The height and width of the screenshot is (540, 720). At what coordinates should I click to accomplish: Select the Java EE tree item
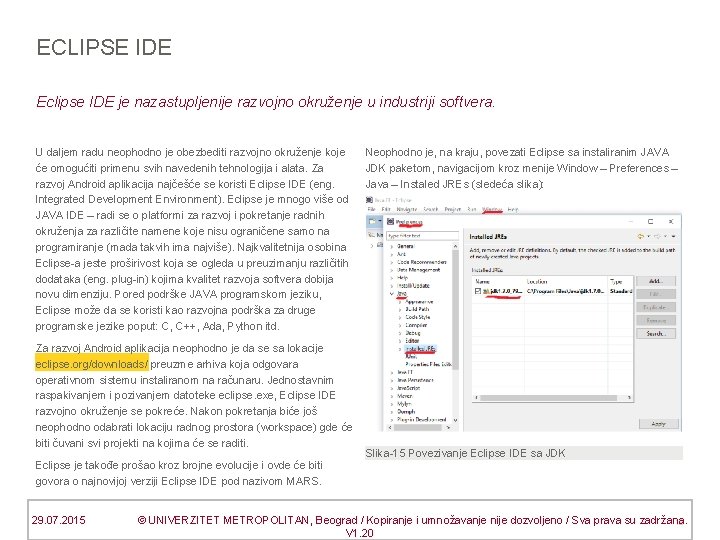[405, 372]
